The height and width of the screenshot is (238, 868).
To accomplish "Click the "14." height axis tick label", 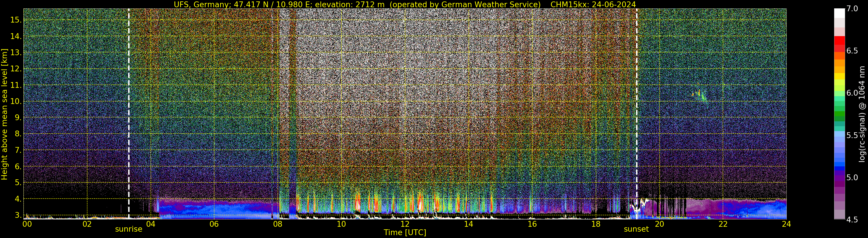I will click(x=16, y=36).
